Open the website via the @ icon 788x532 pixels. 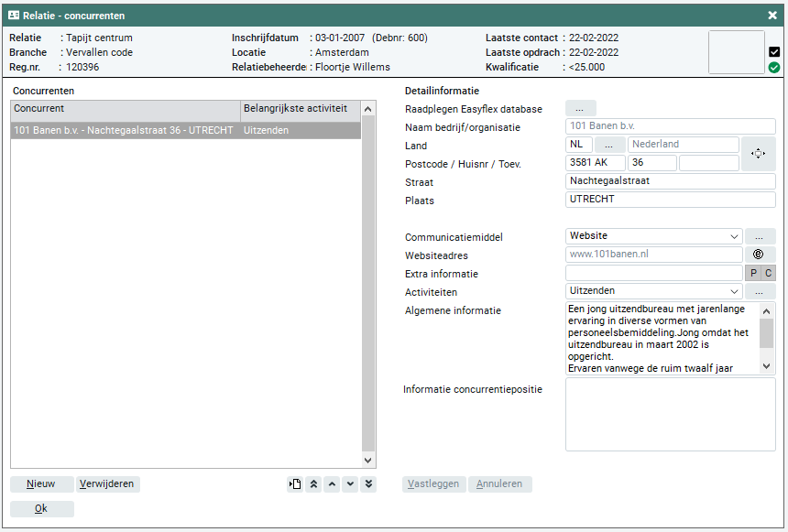759,255
